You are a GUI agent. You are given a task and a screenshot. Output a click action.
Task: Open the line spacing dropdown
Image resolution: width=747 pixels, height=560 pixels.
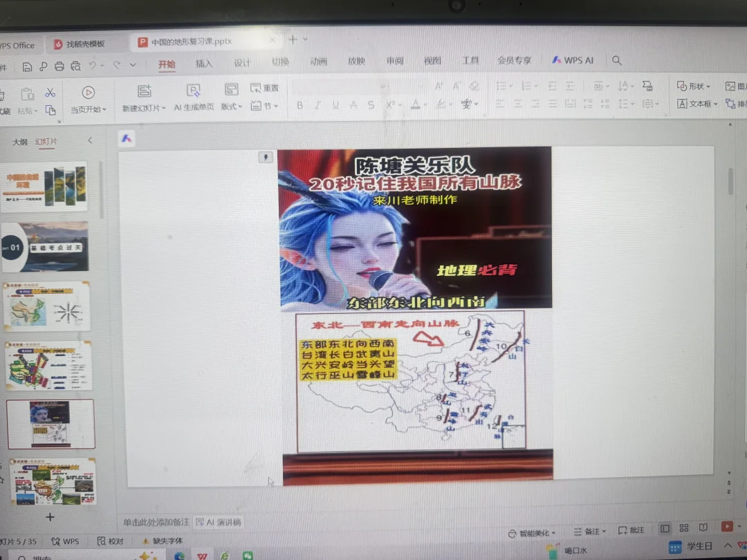(632, 103)
